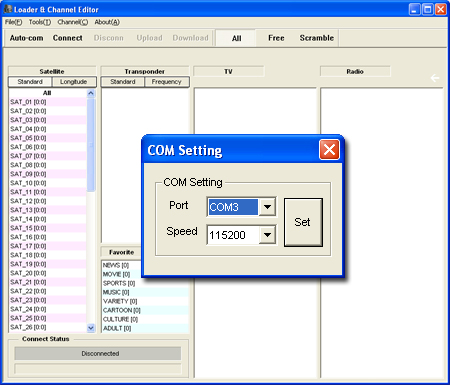Viewport: 450px width, 385px height.
Task: Click the Connect toolbar button
Action: pyautogui.click(x=67, y=38)
